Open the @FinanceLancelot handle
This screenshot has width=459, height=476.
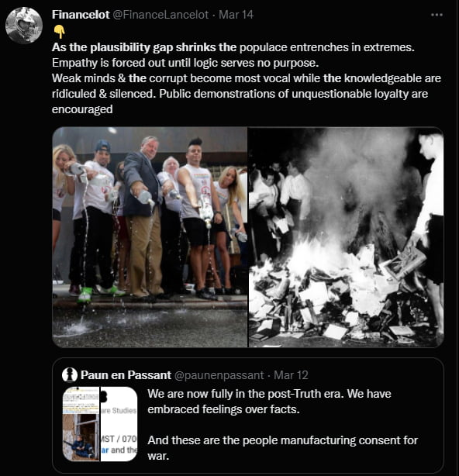160,15
